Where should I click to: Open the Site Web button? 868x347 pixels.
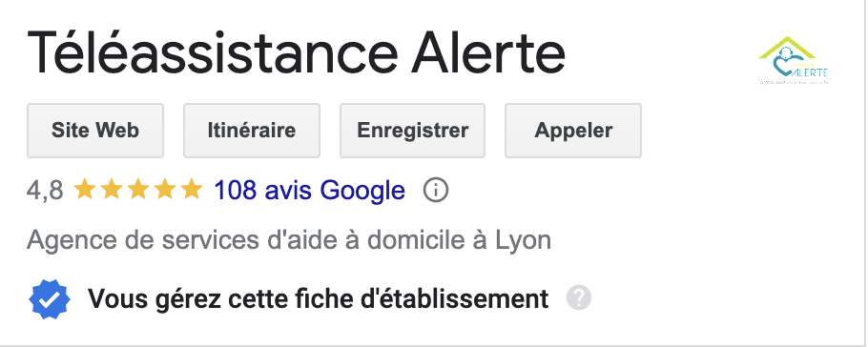pos(95,131)
